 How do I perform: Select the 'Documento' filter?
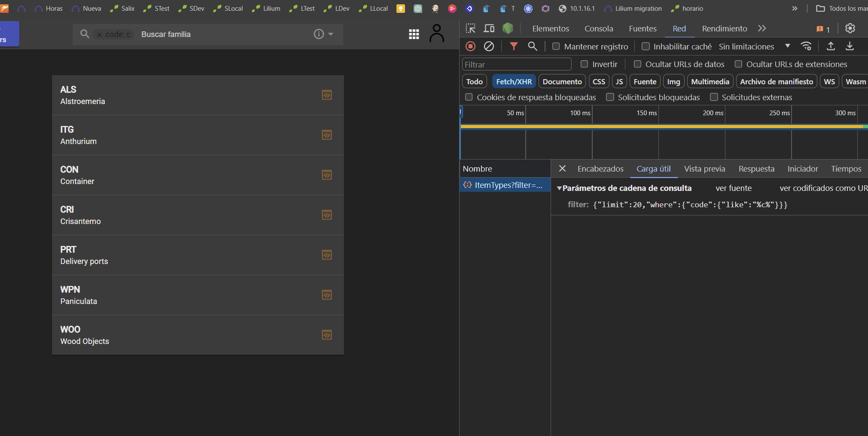tap(562, 81)
